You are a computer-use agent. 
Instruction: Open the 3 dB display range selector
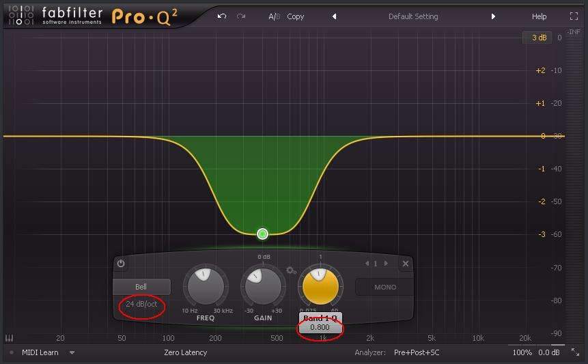(537, 38)
